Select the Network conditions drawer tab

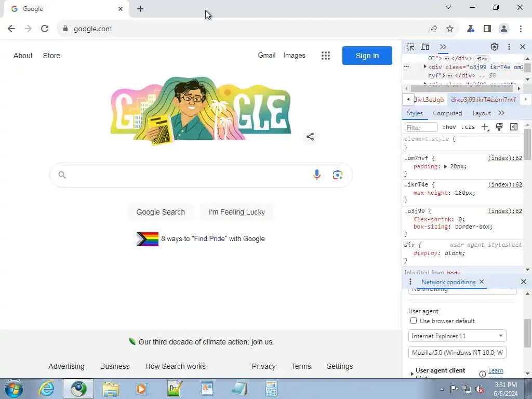tap(448, 282)
